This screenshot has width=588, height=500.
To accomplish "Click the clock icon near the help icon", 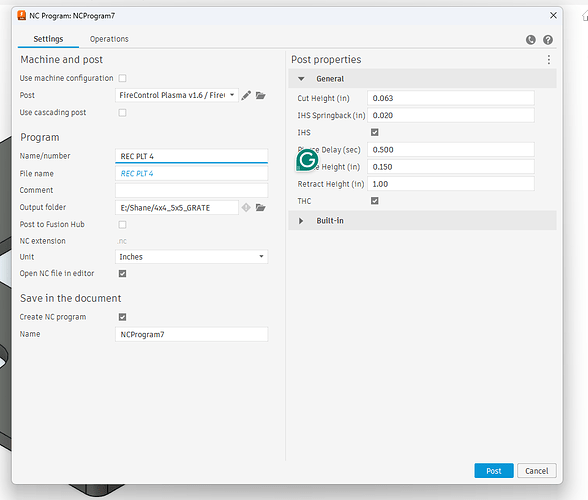I will pos(531,40).
